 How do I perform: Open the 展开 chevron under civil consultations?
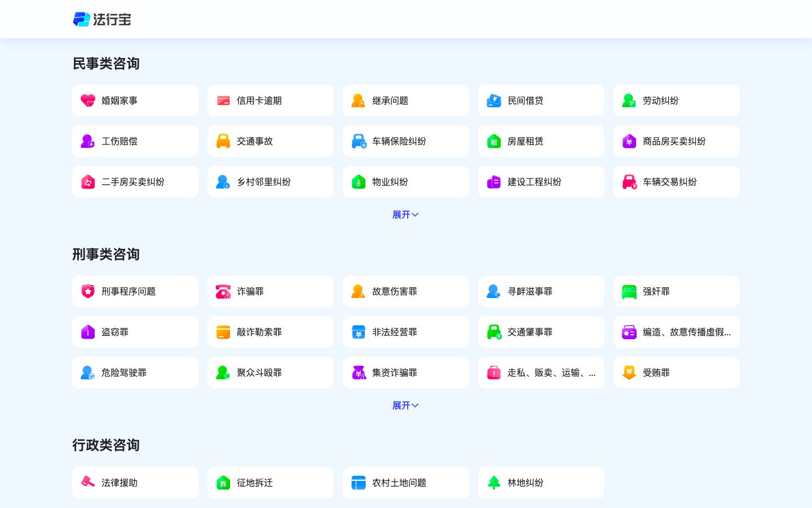point(416,214)
